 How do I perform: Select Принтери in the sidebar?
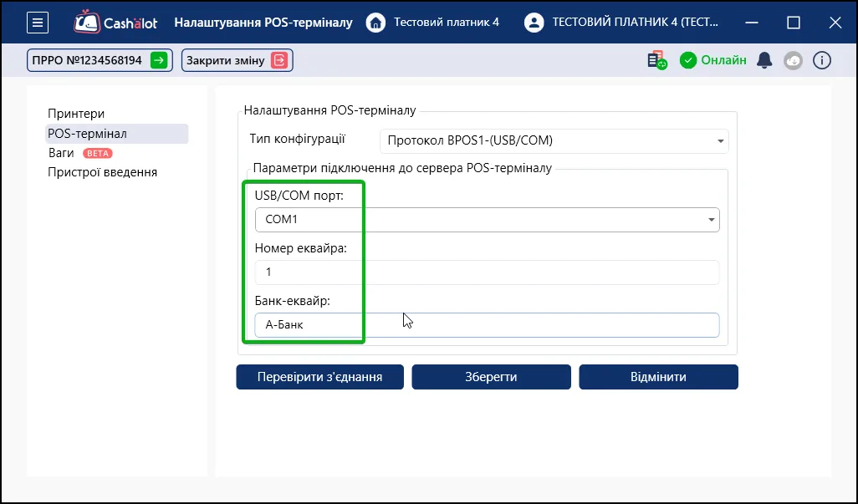[76, 114]
